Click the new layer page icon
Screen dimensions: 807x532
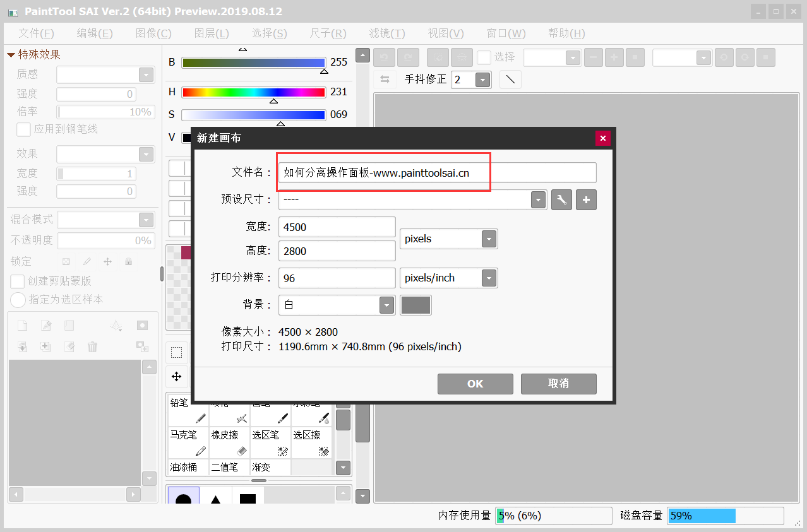tap(23, 326)
